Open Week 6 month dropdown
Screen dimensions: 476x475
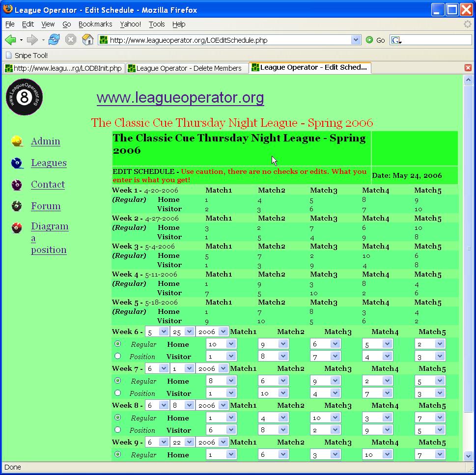[x=157, y=332]
